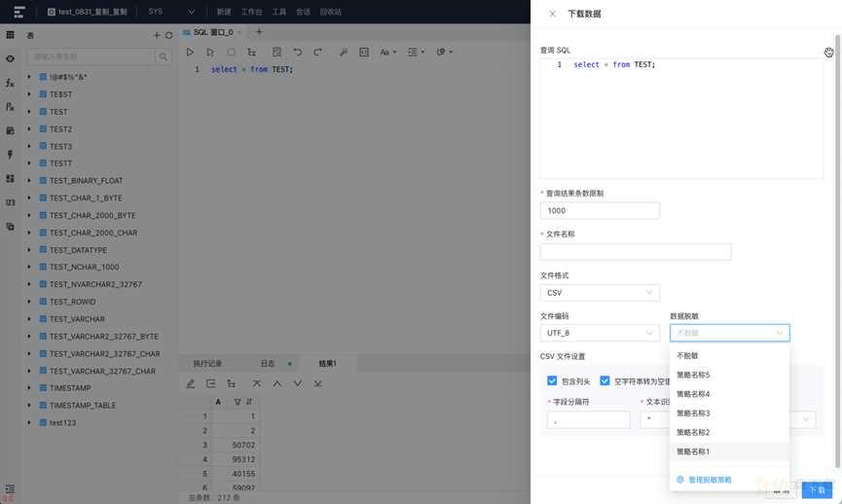Open the 文件格式 CSV dropdown
Image resolution: width=842 pixels, height=504 pixels.
(x=600, y=293)
